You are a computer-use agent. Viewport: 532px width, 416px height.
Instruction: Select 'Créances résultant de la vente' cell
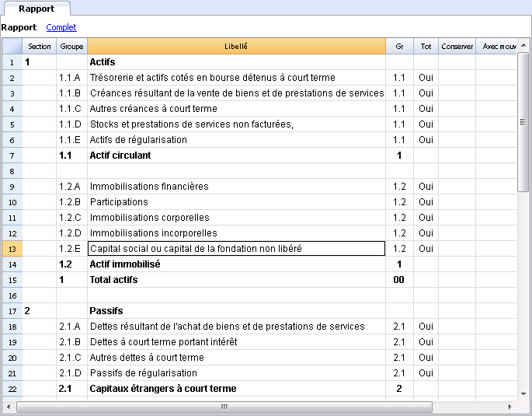click(236, 93)
